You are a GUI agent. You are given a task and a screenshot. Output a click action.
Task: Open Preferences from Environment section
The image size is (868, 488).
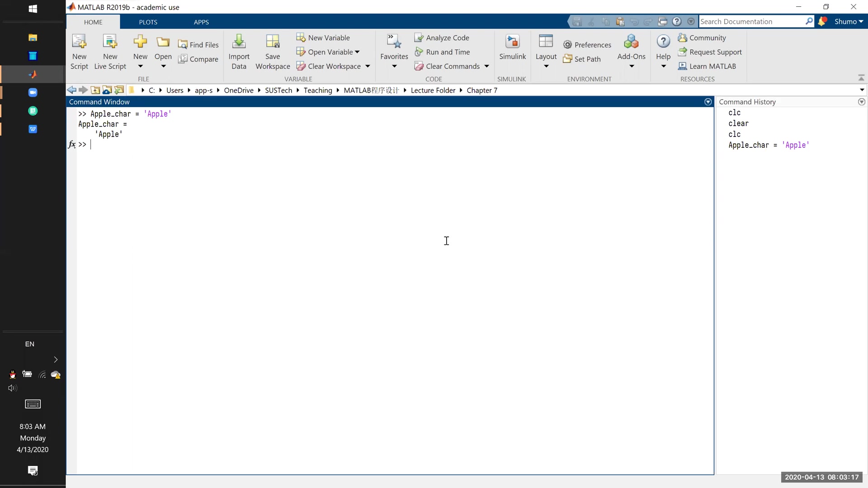point(587,45)
